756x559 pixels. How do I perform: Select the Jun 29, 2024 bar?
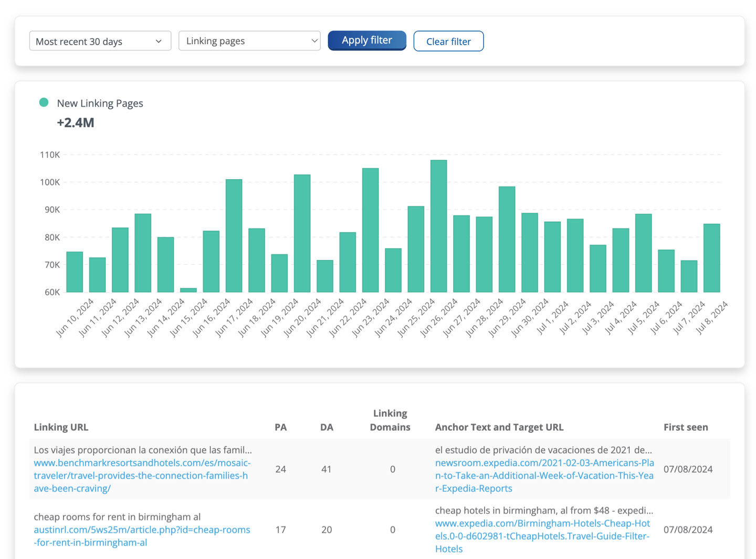(x=507, y=239)
